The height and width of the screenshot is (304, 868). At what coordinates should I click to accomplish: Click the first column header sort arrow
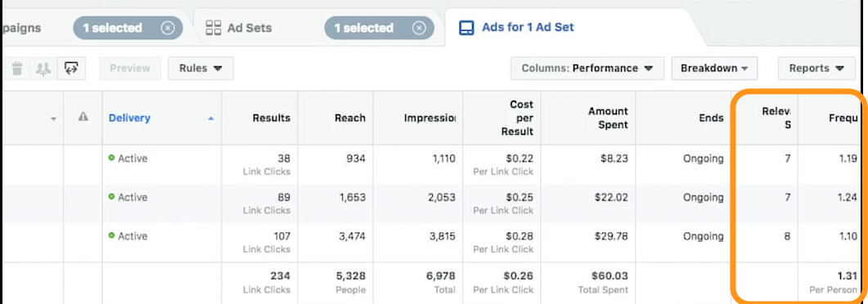coord(54,118)
